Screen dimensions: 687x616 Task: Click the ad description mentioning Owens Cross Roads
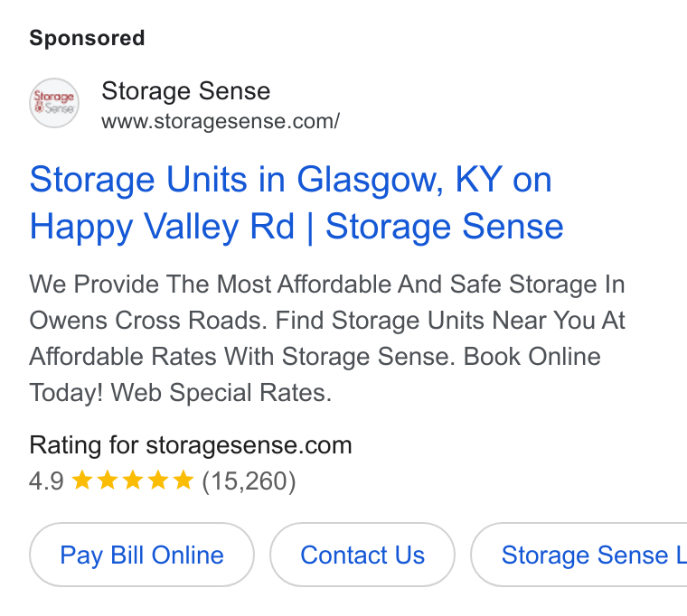[327, 338]
